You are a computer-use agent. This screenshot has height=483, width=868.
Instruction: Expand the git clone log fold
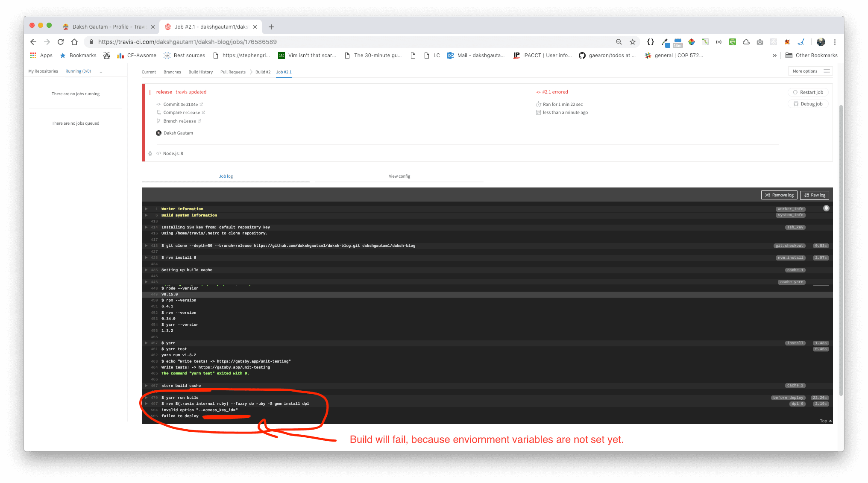click(x=146, y=246)
